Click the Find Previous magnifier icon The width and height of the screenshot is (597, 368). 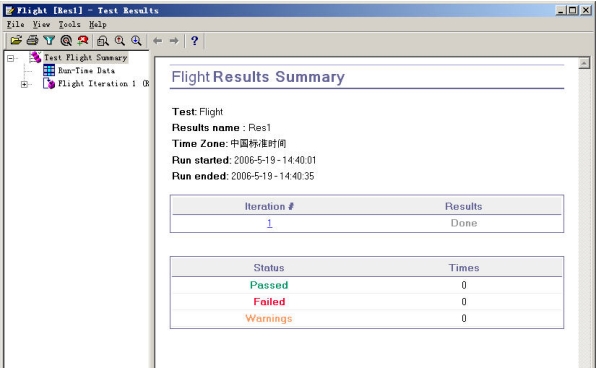[120, 40]
